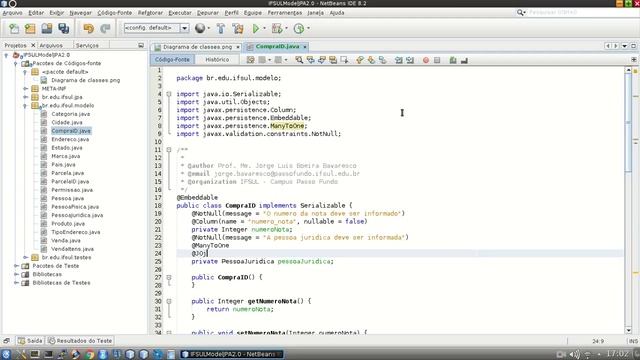Open the document list dropdown arrow

tap(624, 46)
